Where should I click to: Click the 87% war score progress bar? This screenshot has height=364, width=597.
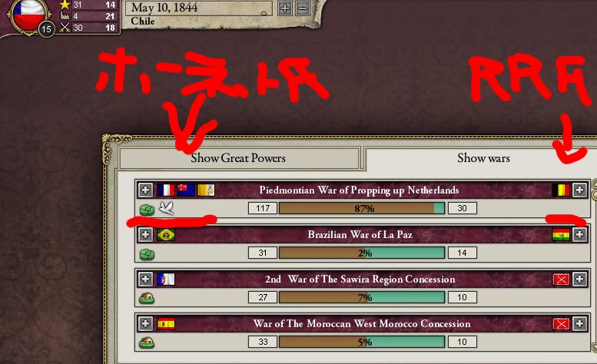(362, 208)
